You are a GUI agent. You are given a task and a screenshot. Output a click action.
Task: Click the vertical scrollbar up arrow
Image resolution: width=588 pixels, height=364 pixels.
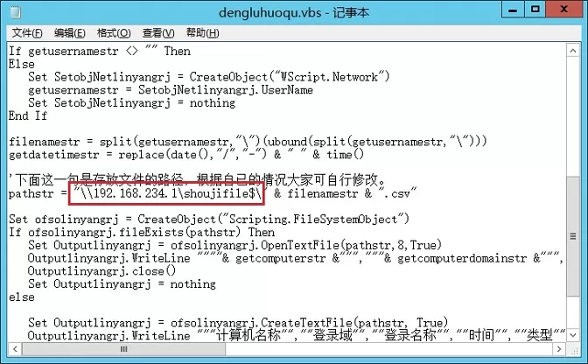tap(573, 51)
